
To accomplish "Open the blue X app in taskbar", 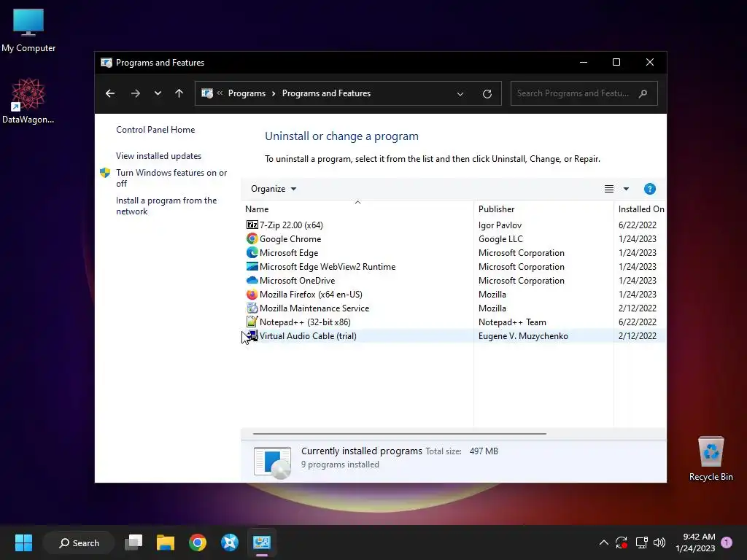I will click(x=229, y=542).
